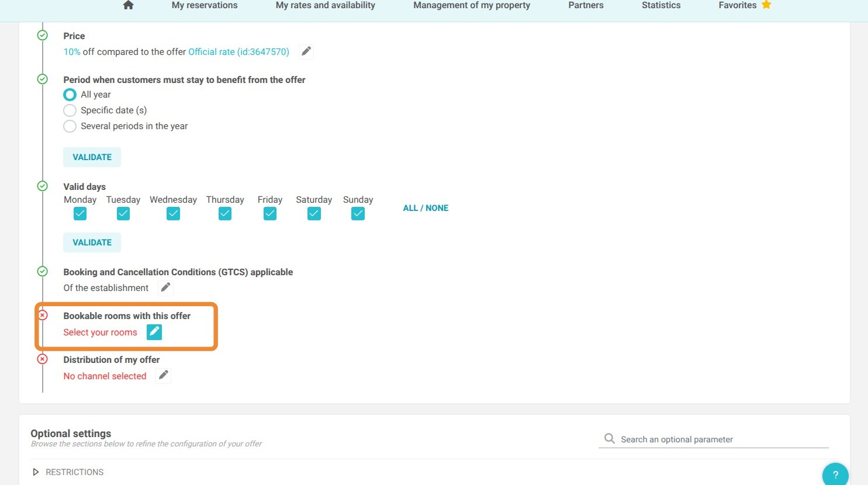Open room selection with blue pencil icon

click(154, 332)
